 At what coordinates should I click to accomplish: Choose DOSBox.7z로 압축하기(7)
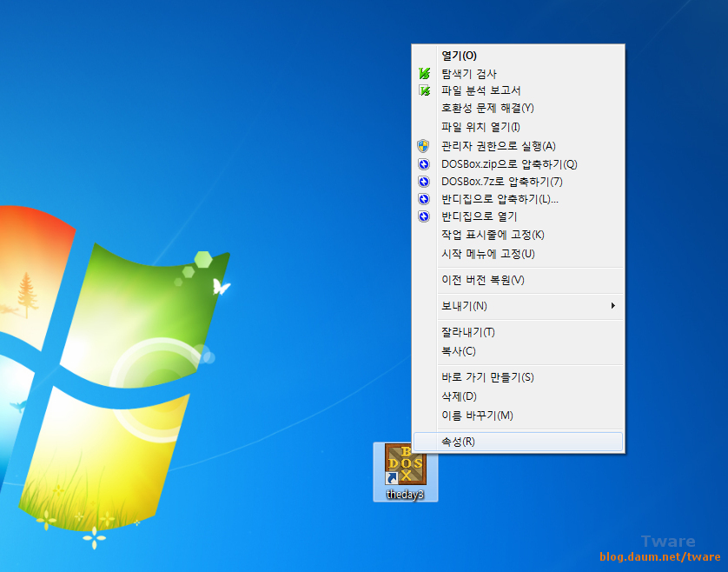pyautogui.click(x=518, y=182)
